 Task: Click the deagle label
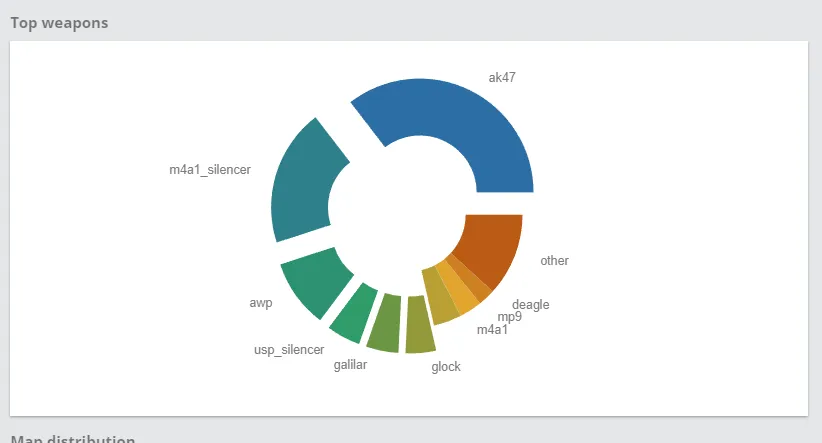531,305
